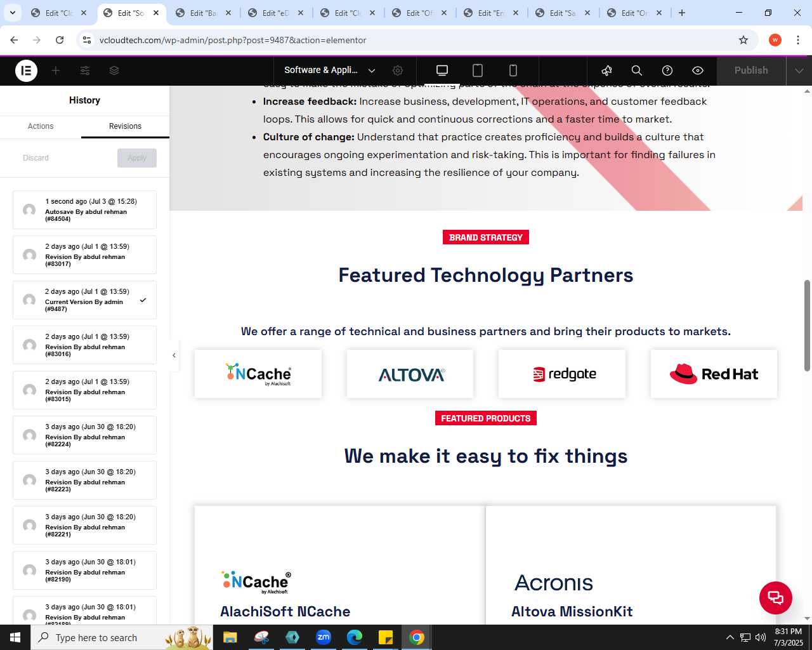Switch to mobile preview mode
The width and height of the screenshot is (812, 650).
click(513, 70)
